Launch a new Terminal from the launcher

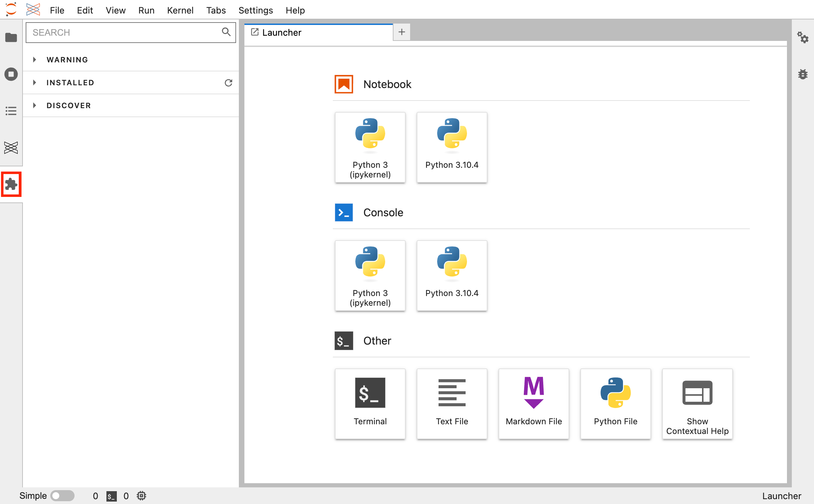tap(370, 403)
